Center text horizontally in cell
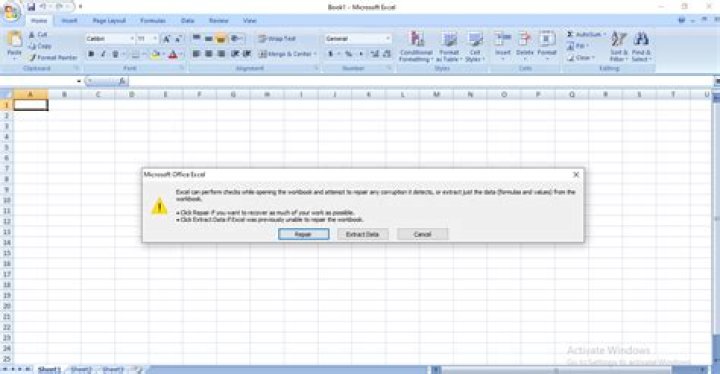 point(208,54)
